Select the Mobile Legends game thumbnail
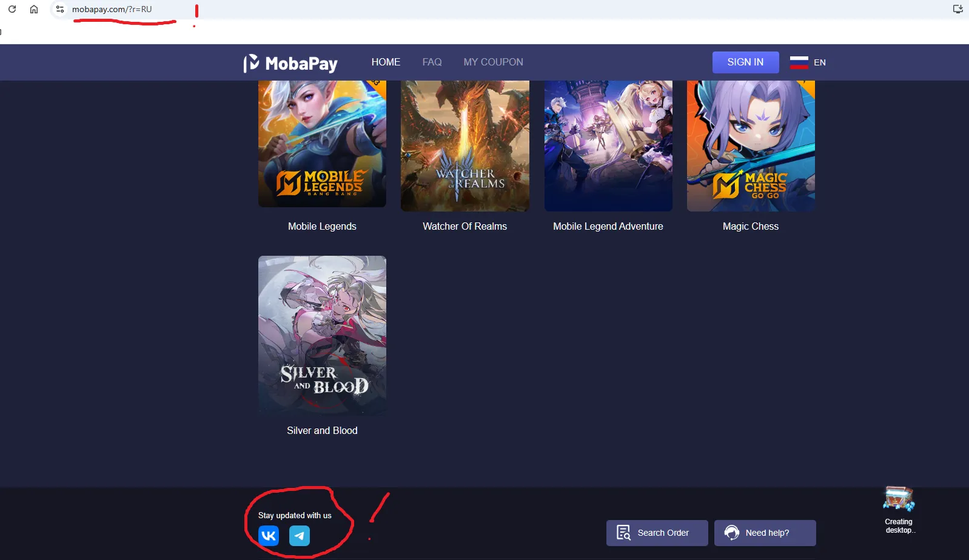 tap(322, 144)
